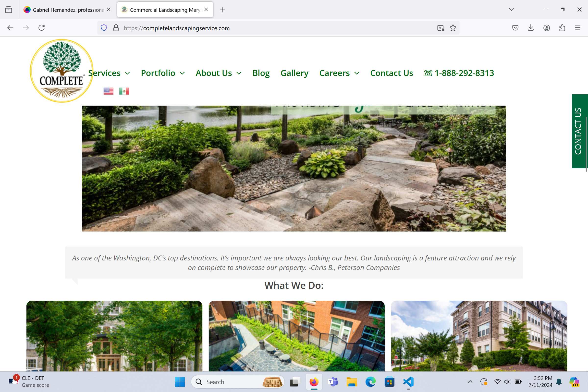
Task: Open the townhouse landscaping service image
Action: 479,336
